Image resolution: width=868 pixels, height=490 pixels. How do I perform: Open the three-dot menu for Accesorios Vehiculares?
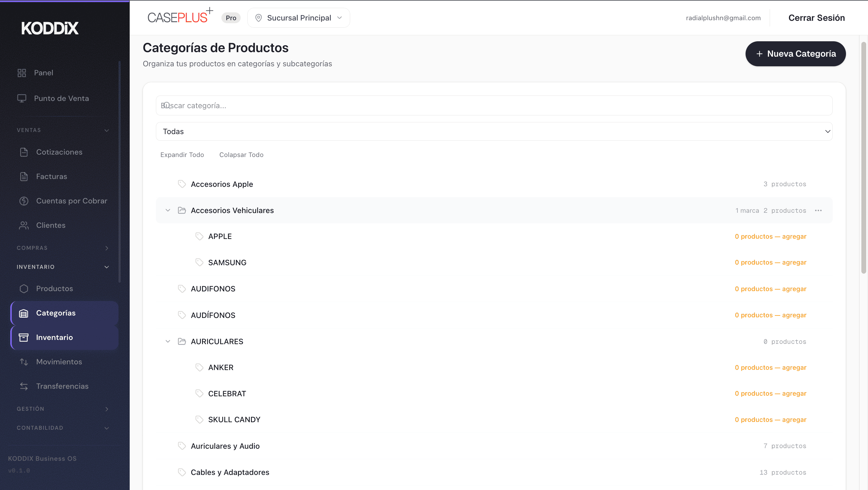point(818,210)
